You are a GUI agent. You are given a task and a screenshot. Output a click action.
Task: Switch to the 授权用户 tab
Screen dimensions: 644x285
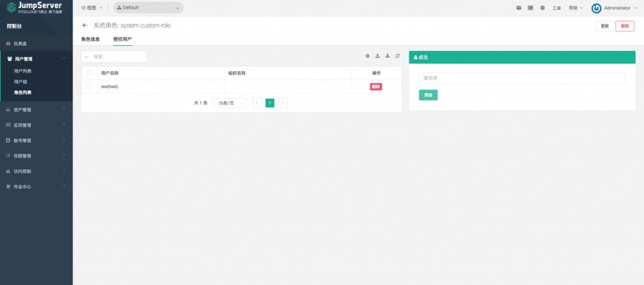point(123,40)
